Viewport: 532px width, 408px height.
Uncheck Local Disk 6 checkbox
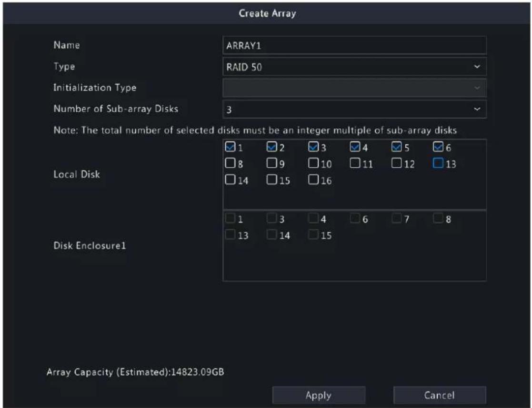(x=438, y=147)
